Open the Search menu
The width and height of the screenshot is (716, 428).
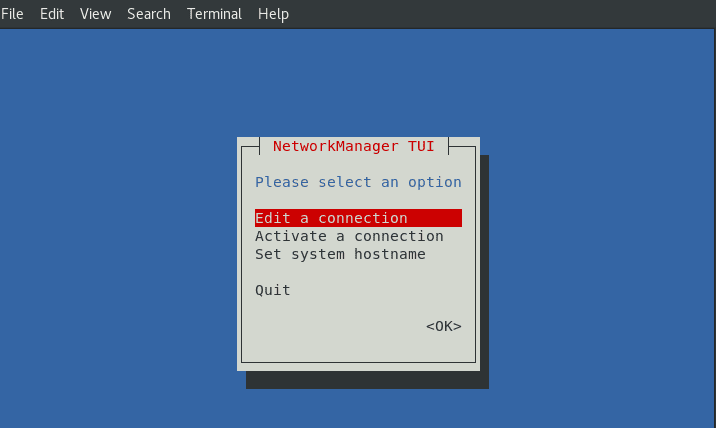pos(149,14)
